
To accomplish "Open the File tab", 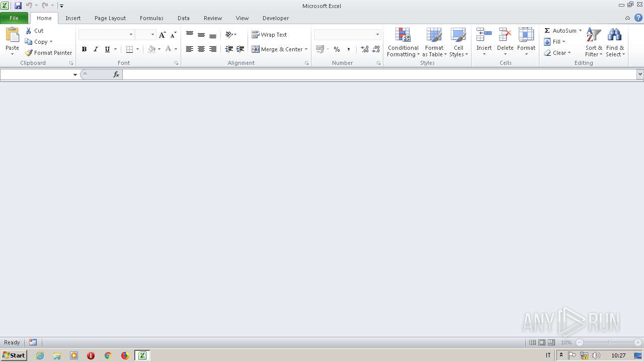I will click(x=14, y=18).
